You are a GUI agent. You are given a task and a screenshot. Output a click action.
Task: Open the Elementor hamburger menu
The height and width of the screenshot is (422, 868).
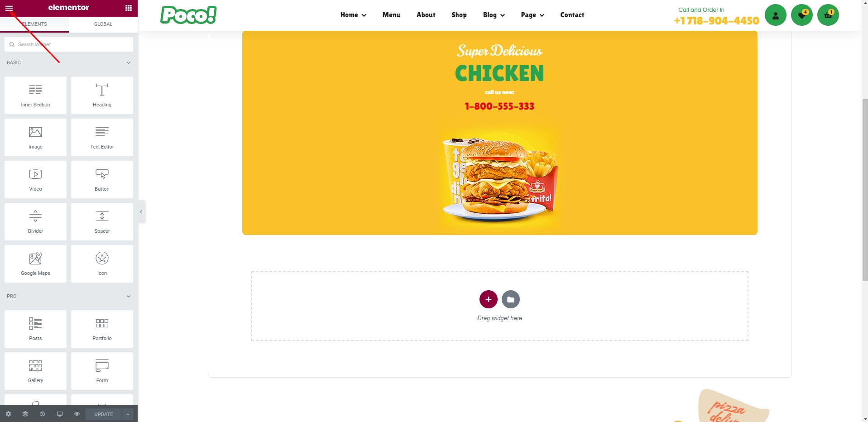(9, 8)
